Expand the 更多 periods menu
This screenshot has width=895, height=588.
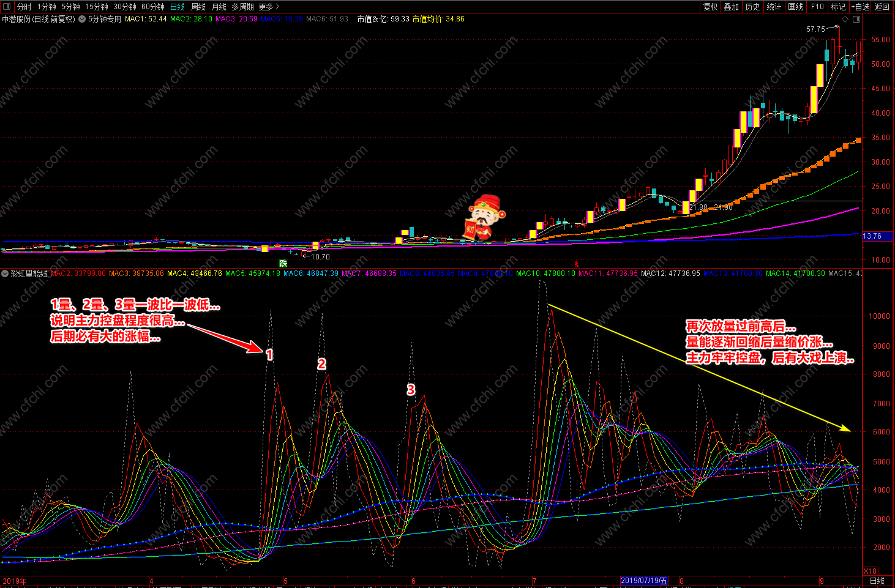(x=269, y=7)
